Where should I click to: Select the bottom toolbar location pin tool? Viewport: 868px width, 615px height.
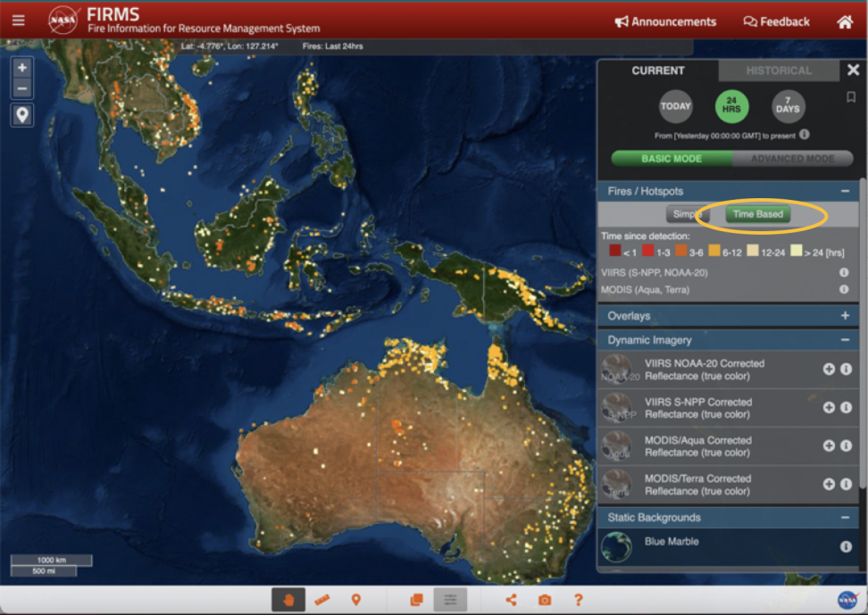click(x=356, y=600)
